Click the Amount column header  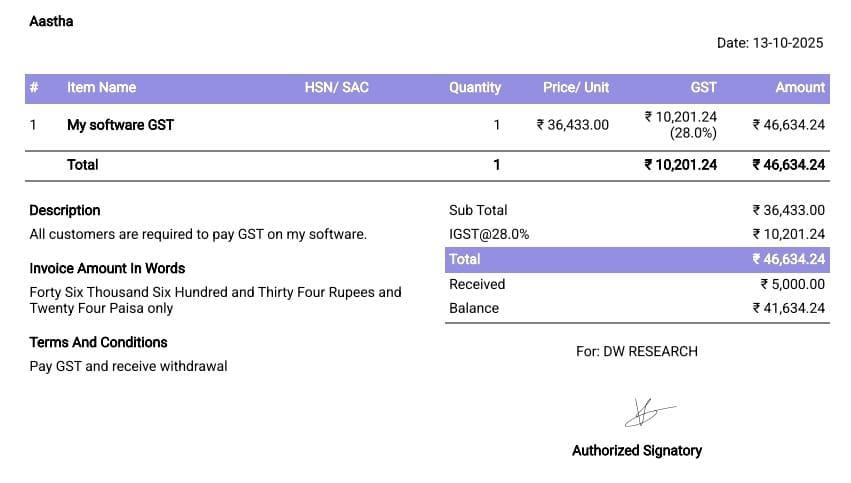(800, 88)
